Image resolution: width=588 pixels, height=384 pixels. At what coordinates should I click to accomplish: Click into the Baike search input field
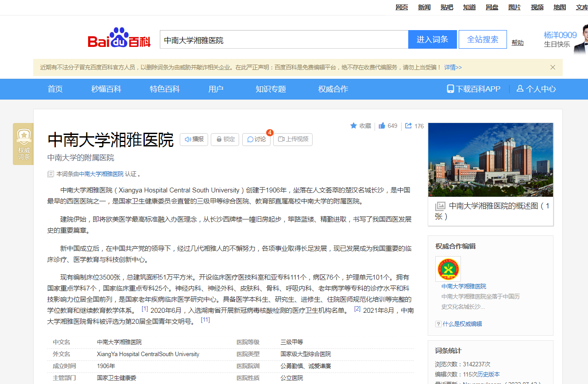coord(284,39)
